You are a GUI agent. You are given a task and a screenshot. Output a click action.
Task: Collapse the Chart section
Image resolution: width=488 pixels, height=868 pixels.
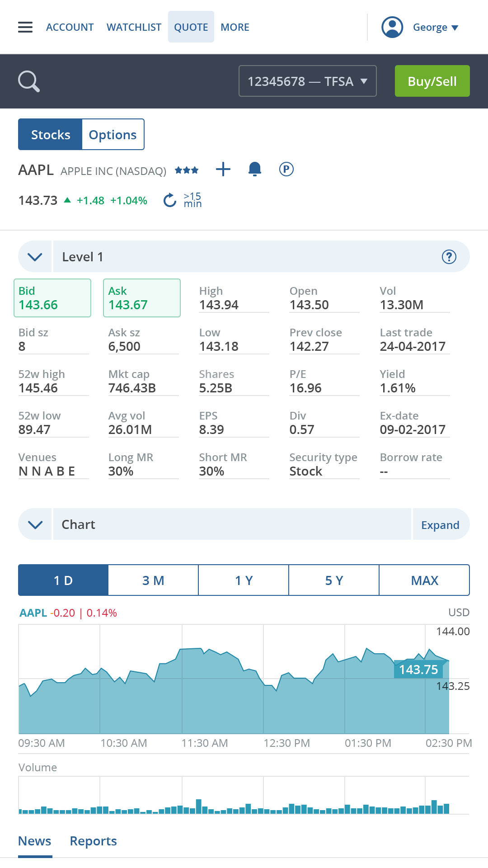point(35,524)
